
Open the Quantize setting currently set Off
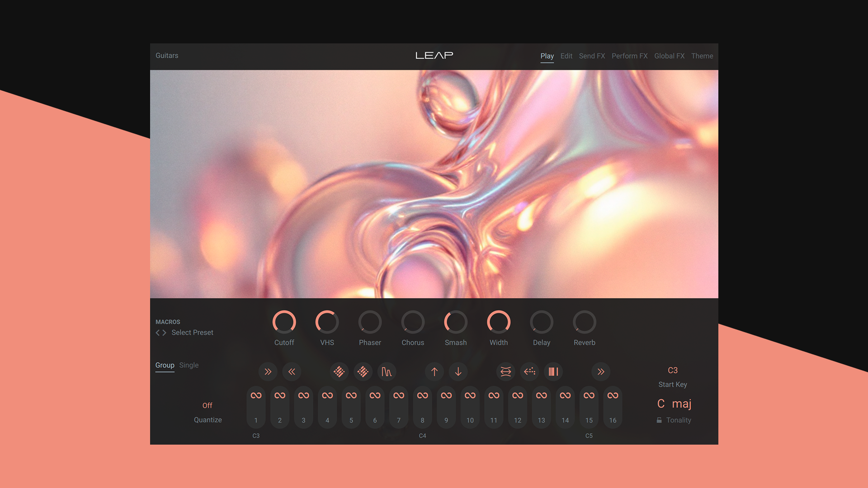[208, 405]
